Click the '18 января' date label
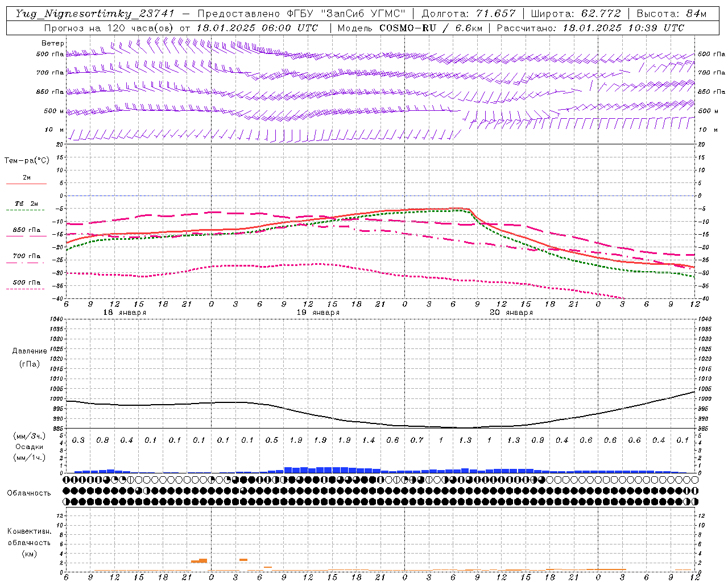The width and height of the screenshot is (728, 582). pos(125,313)
